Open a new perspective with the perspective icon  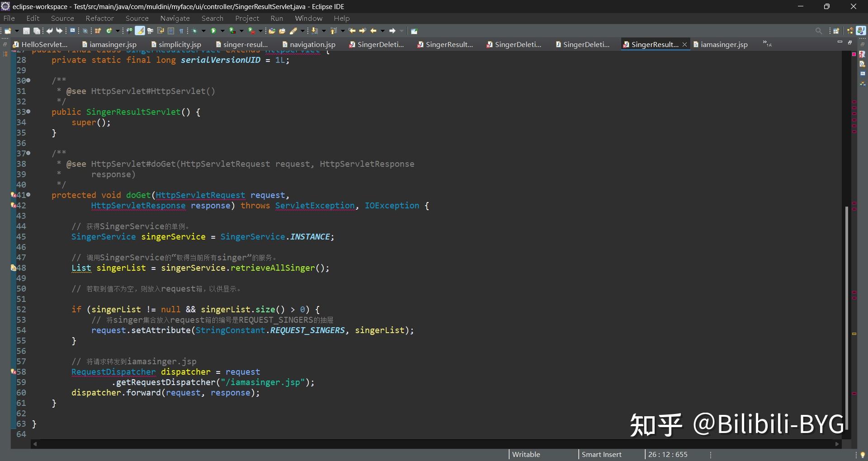pyautogui.click(x=836, y=31)
